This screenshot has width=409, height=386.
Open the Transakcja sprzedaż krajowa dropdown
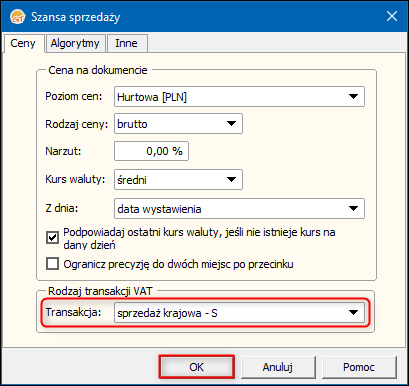pos(239,313)
